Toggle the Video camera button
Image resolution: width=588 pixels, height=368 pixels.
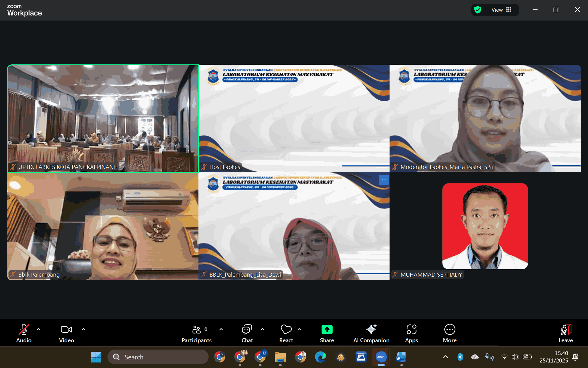pyautogui.click(x=66, y=333)
